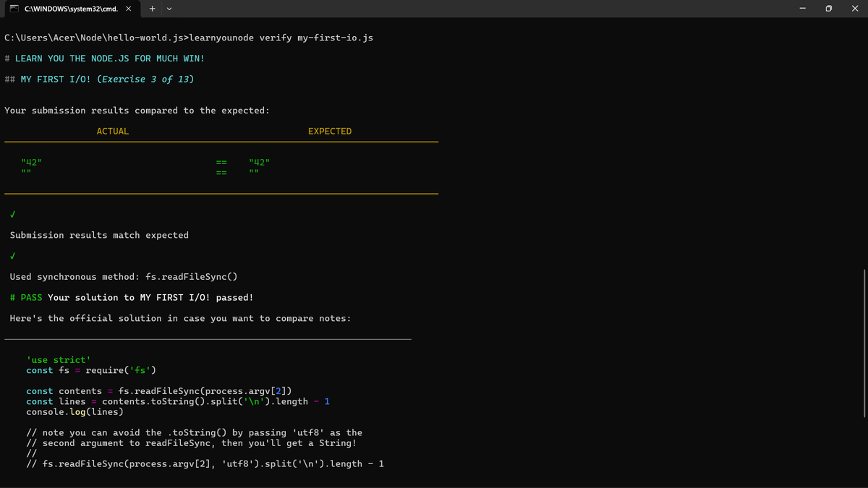This screenshot has height=488, width=868.
Task: Click the 'MY FIRST I/O!' exercise heading
Action: pyautogui.click(x=99, y=79)
